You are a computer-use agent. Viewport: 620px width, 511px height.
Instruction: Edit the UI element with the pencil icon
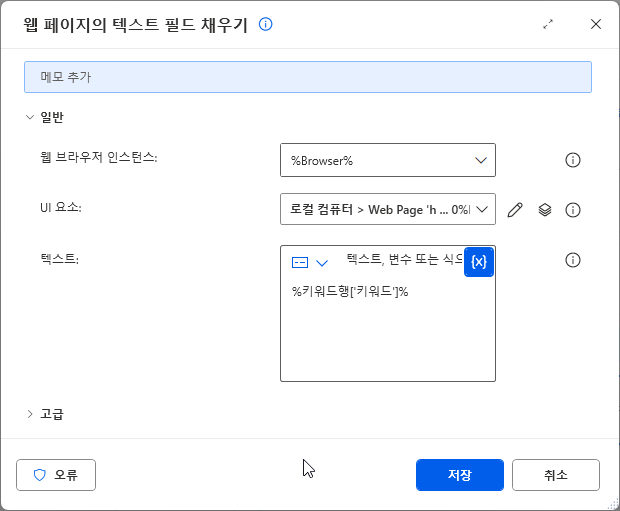(515, 210)
